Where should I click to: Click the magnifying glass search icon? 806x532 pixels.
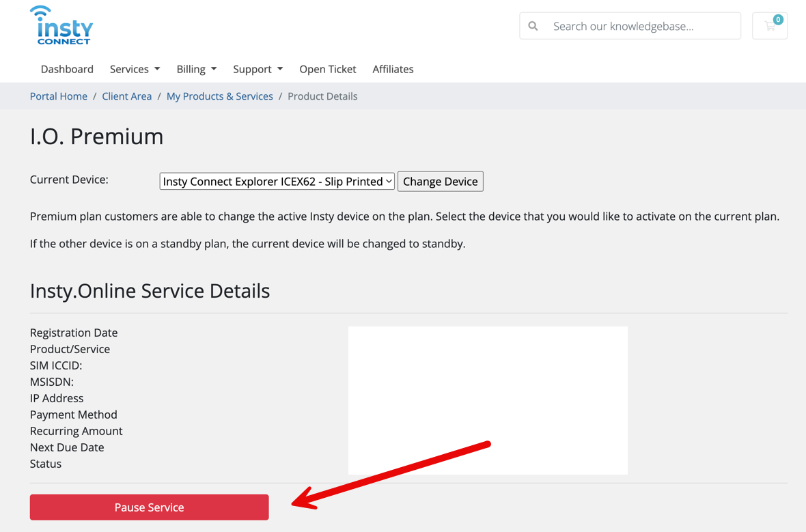pos(533,26)
